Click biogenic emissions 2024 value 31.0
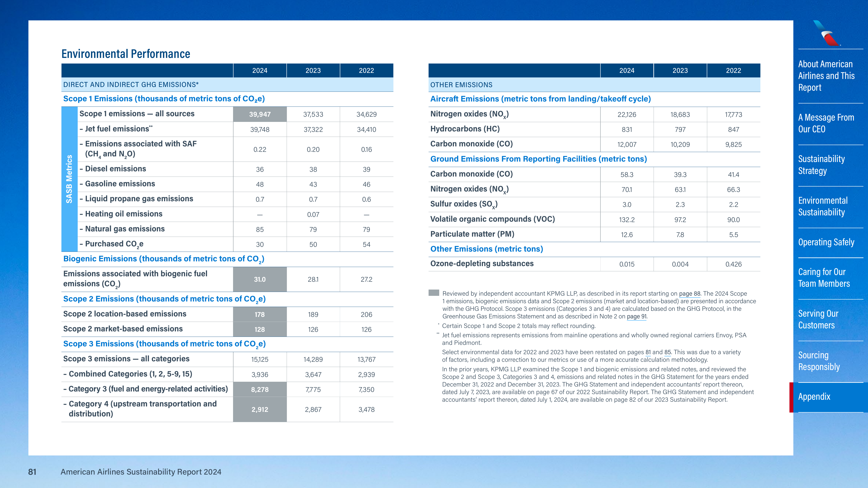This screenshot has height=488, width=868. pyautogui.click(x=260, y=280)
